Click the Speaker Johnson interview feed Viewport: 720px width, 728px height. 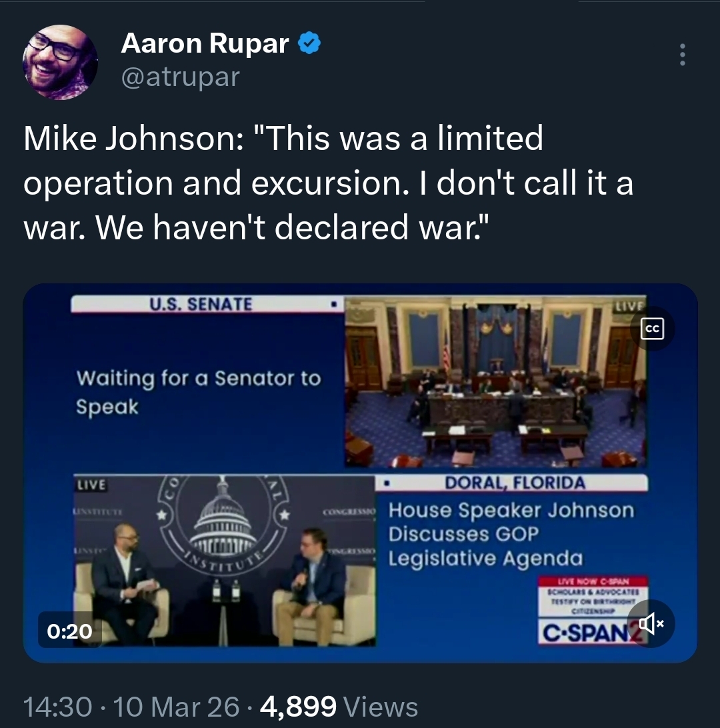[225, 561]
